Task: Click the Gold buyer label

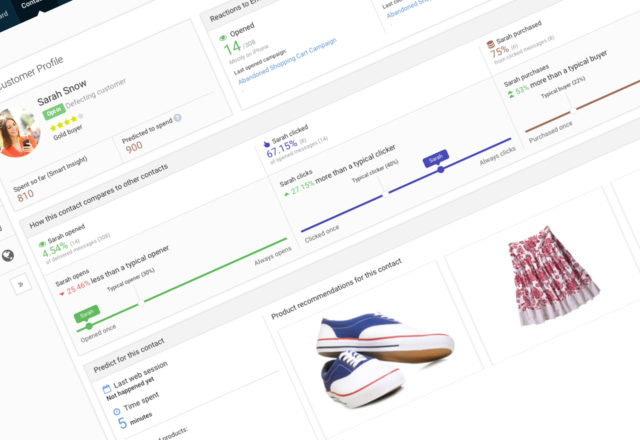Action: 68,133
